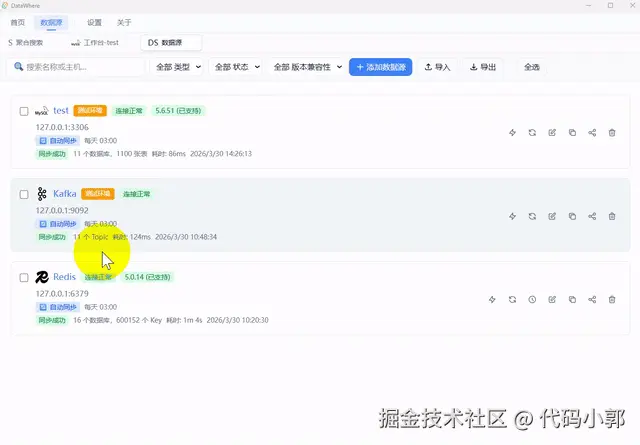Open the clock icon on Redis row

[x=532, y=300]
